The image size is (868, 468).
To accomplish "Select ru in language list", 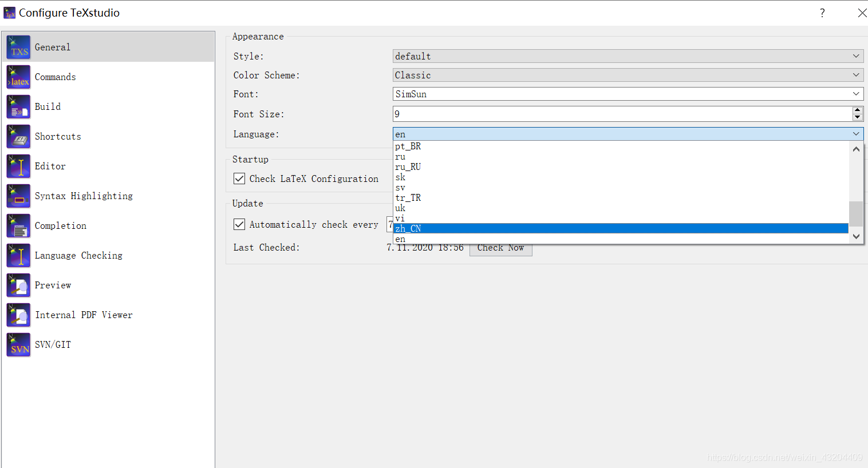I will click(621, 157).
